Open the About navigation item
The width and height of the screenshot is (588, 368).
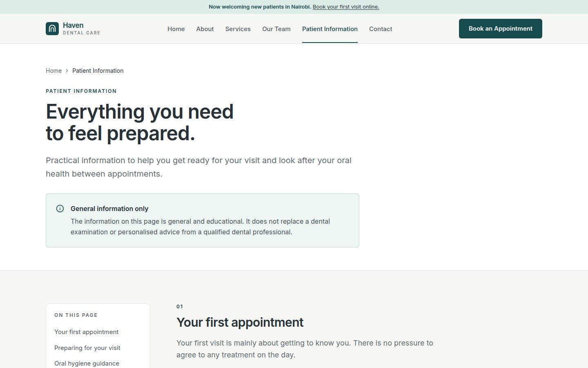coord(205,29)
